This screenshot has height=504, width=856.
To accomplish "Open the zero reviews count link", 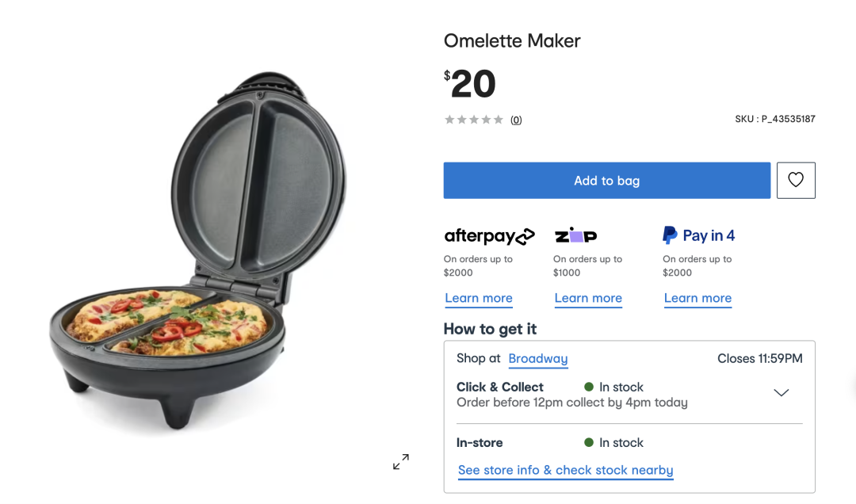I will point(516,120).
